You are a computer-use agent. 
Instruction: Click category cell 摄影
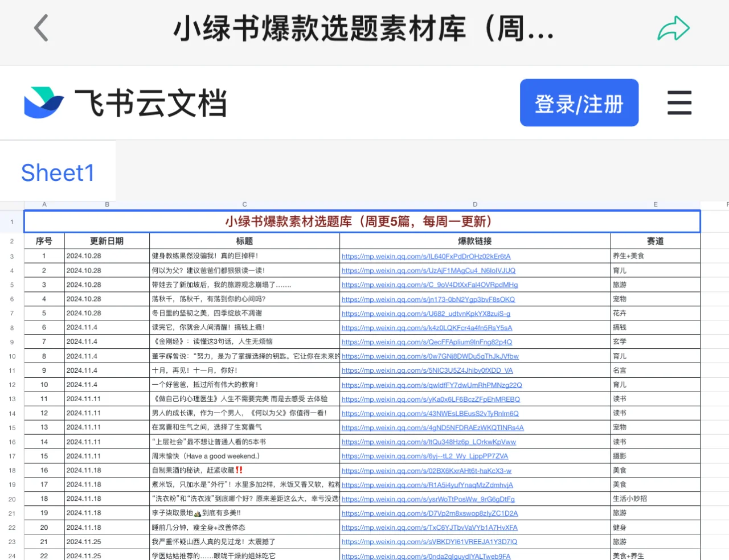[656, 456]
